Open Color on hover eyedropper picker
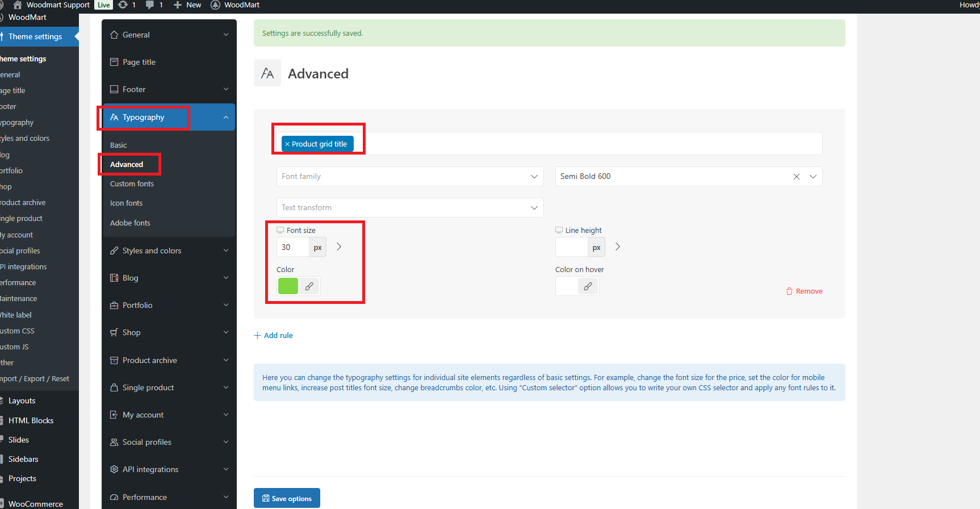The width and height of the screenshot is (980, 509). click(588, 286)
